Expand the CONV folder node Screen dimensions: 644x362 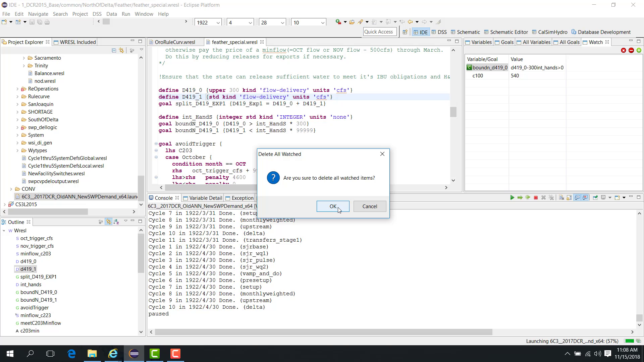pos(11,189)
